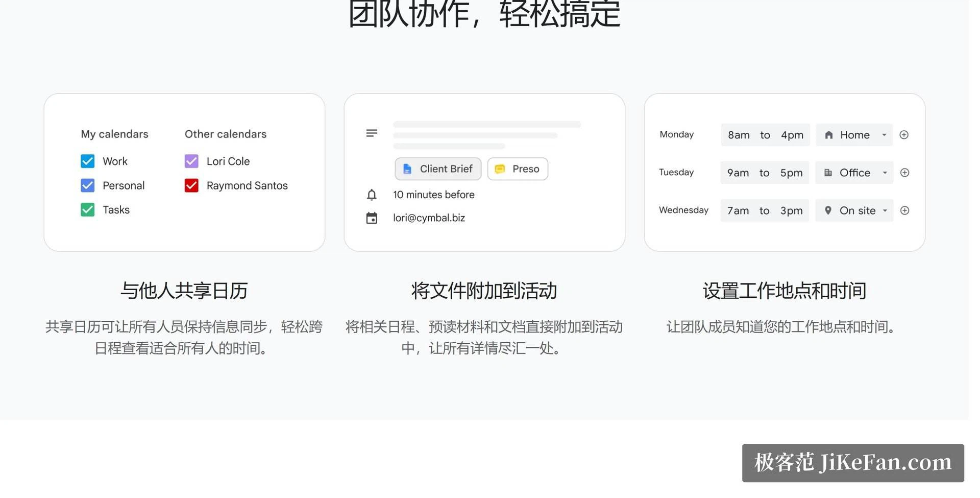Uncheck the Raymond Santos calendar checkbox
This screenshot has height=498, width=980.
point(191,185)
